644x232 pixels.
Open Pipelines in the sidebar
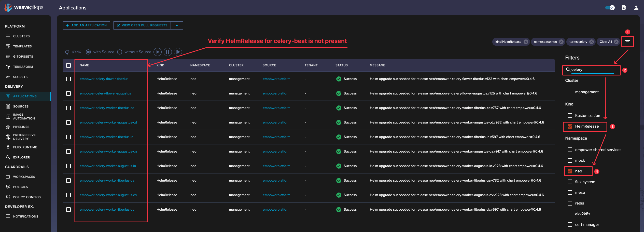click(21, 127)
